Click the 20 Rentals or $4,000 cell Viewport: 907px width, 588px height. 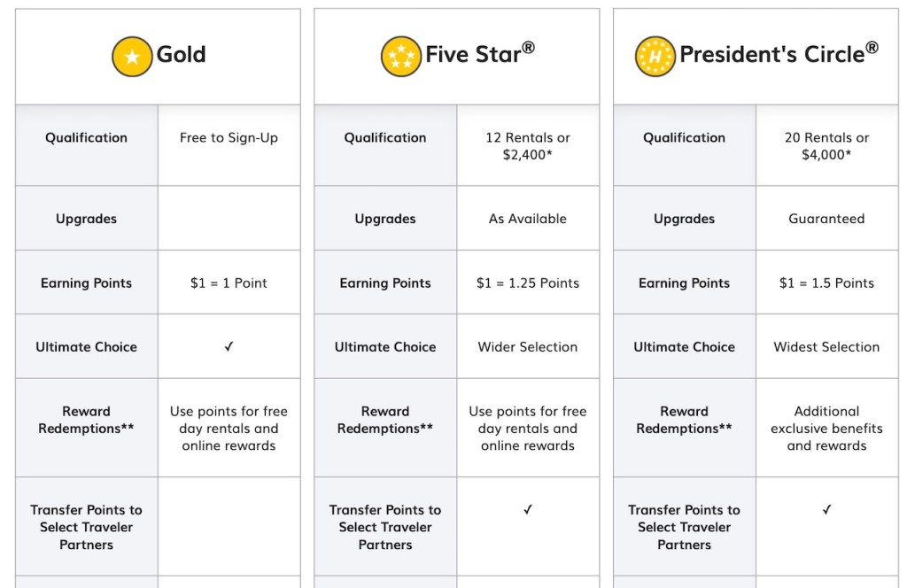tap(826, 146)
